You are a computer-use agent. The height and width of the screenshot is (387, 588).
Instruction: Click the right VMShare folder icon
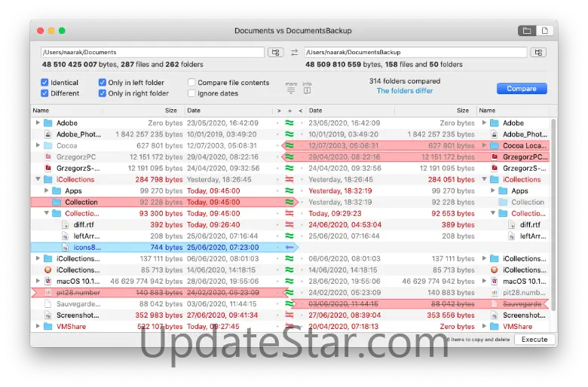click(495, 326)
